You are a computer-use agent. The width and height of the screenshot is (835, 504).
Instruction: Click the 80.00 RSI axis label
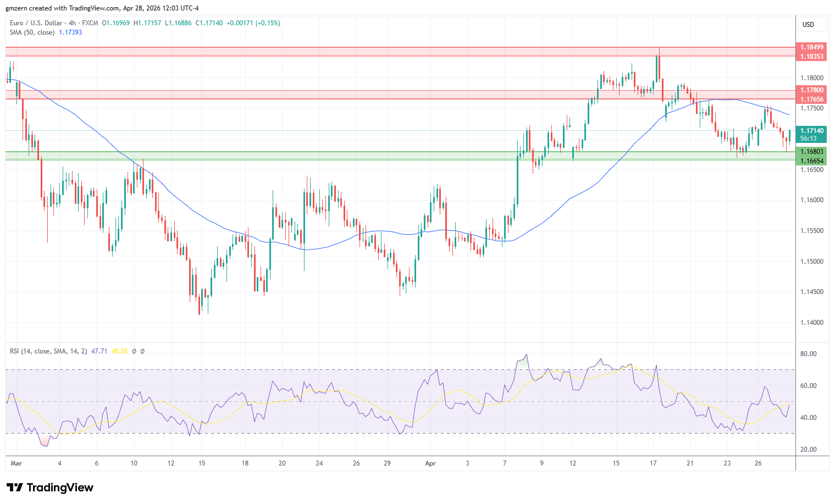coord(809,354)
